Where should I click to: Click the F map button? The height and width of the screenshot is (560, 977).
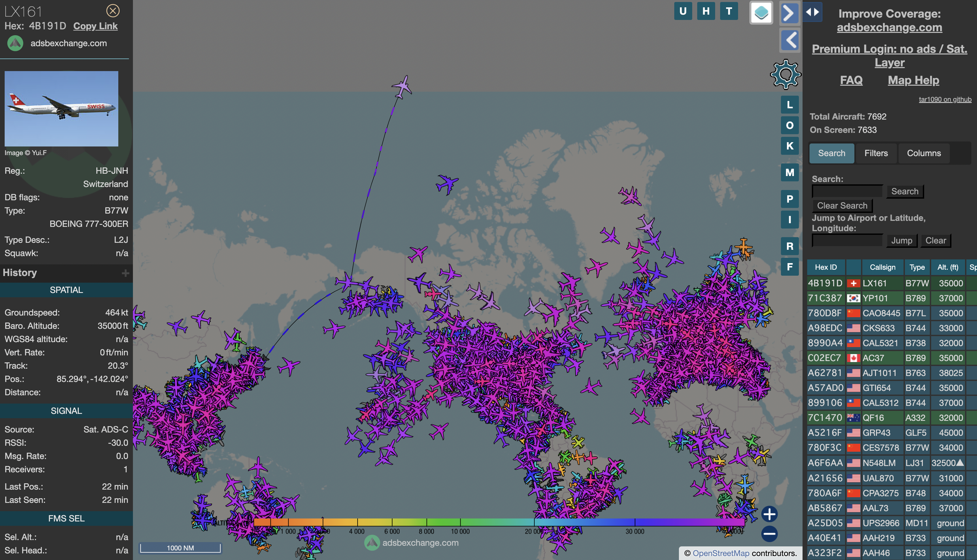click(x=790, y=267)
